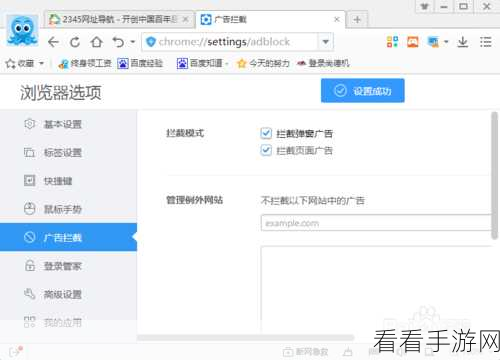The width and height of the screenshot is (500, 360).
Task: Open the downloads icon
Action: tap(463, 42)
